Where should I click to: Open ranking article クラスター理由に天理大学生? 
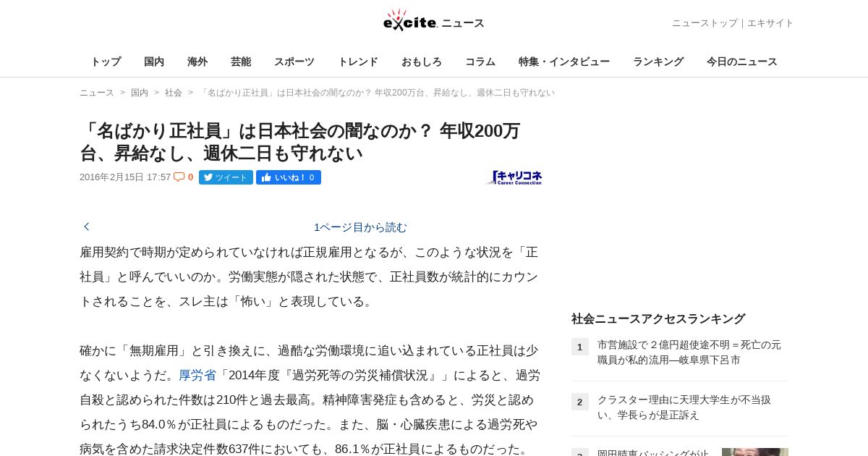pos(684,408)
